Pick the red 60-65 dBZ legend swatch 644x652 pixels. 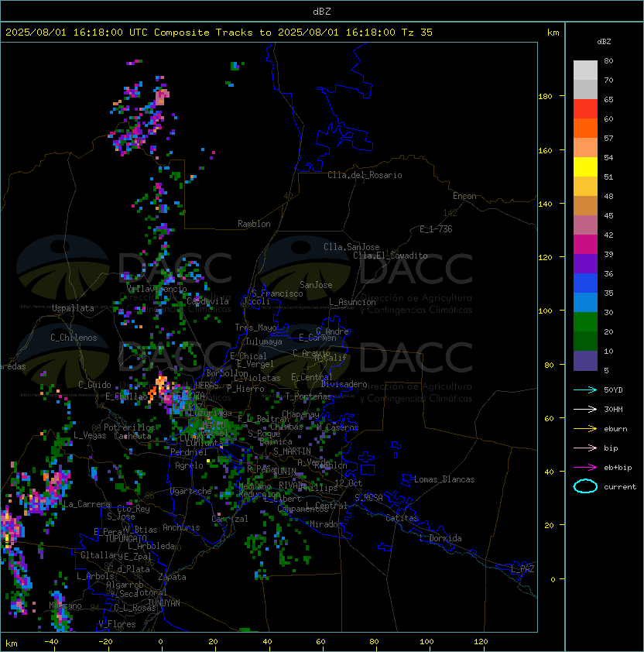585,109
